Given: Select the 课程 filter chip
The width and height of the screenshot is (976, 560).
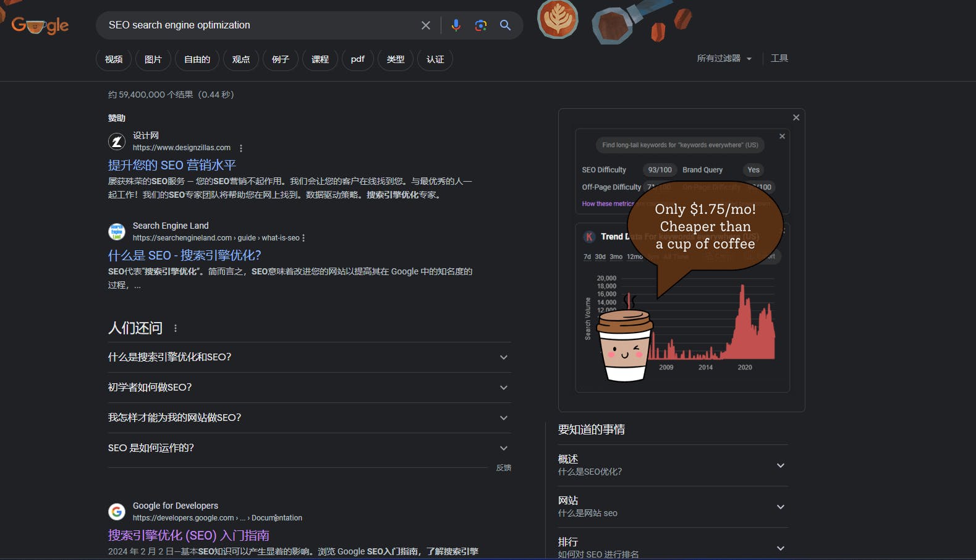Looking at the screenshot, I should coord(320,59).
